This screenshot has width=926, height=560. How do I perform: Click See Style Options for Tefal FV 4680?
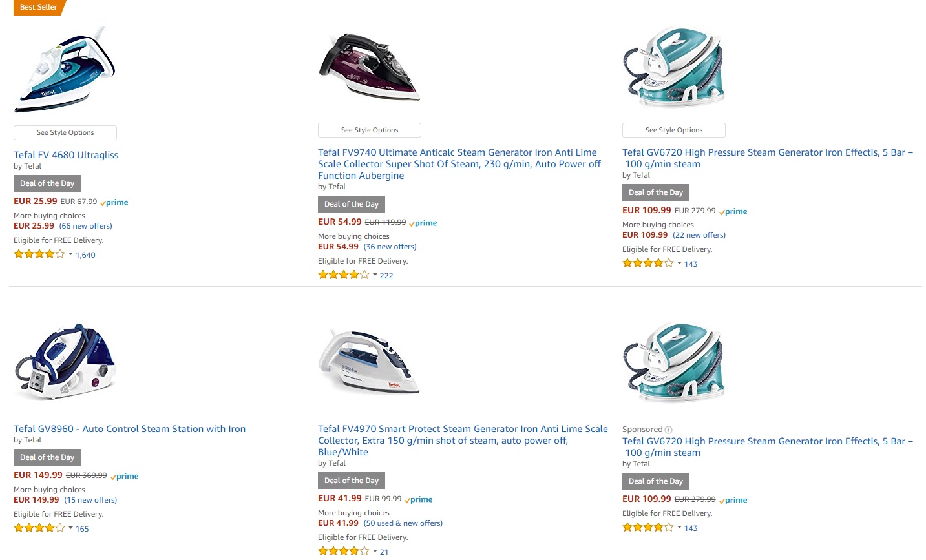(x=65, y=132)
